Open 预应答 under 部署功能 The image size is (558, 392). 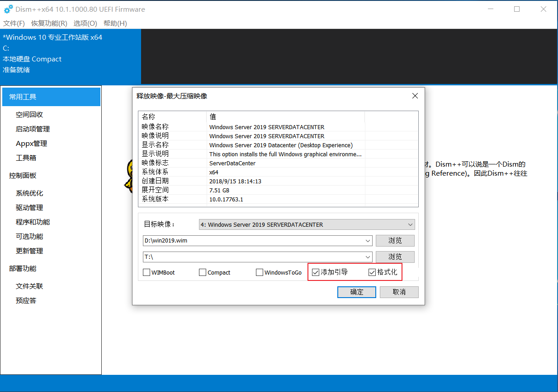coord(26,300)
